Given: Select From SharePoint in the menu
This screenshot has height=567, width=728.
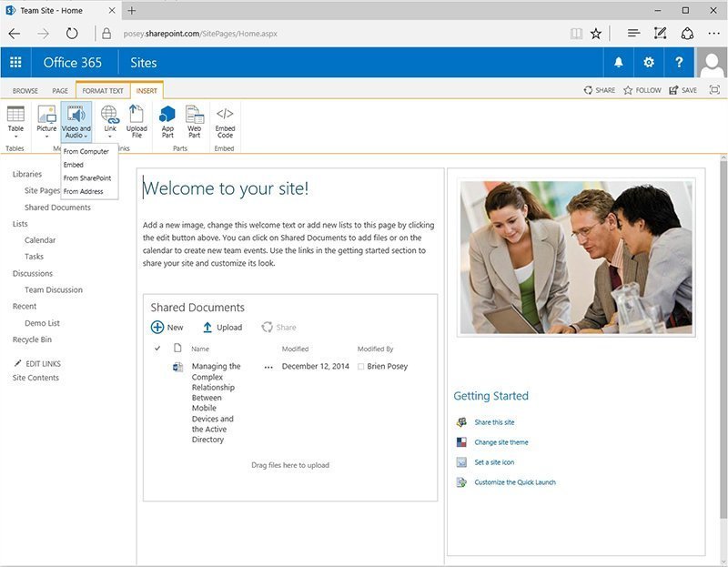Looking at the screenshot, I should (88, 177).
